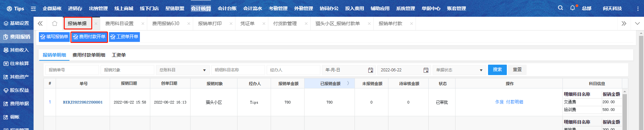Select the 工资单 sub-tab
644x130 pixels.
coord(119,55)
